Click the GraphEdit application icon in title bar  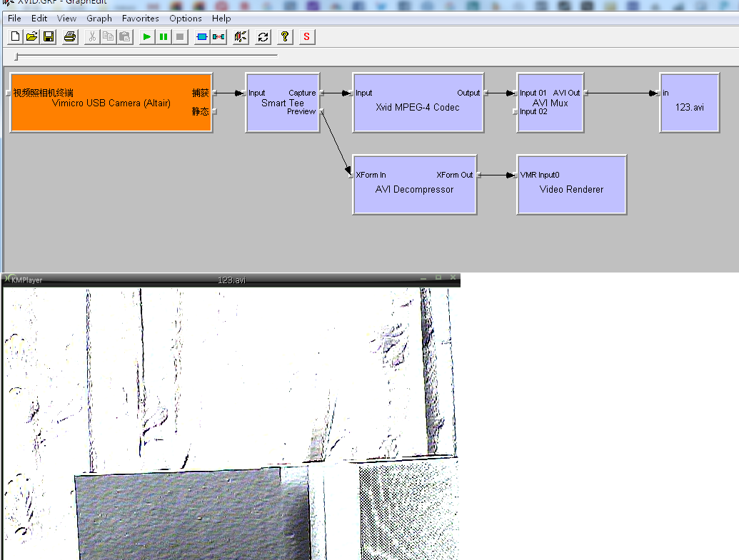pyautogui.click(x=9, y=2)
